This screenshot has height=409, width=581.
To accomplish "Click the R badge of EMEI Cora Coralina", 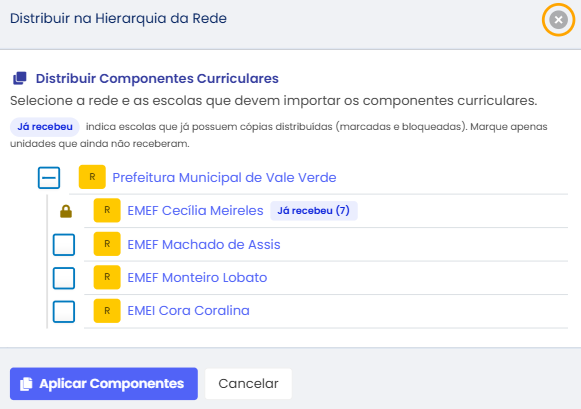I will tap(107, 310).
